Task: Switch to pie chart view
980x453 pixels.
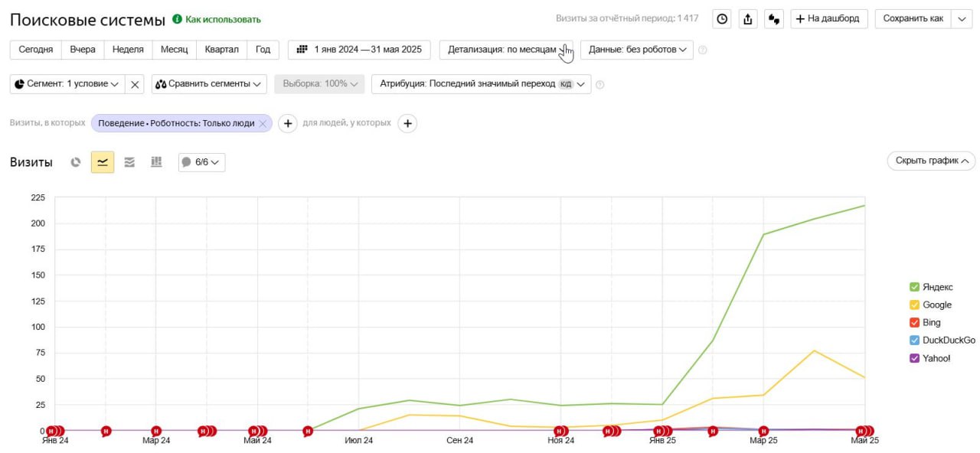Action: [x=76, y=161]
